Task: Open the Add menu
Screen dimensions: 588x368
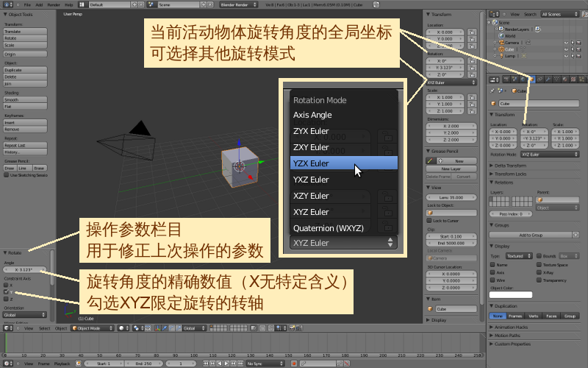Action: click(x=39, y=5)
